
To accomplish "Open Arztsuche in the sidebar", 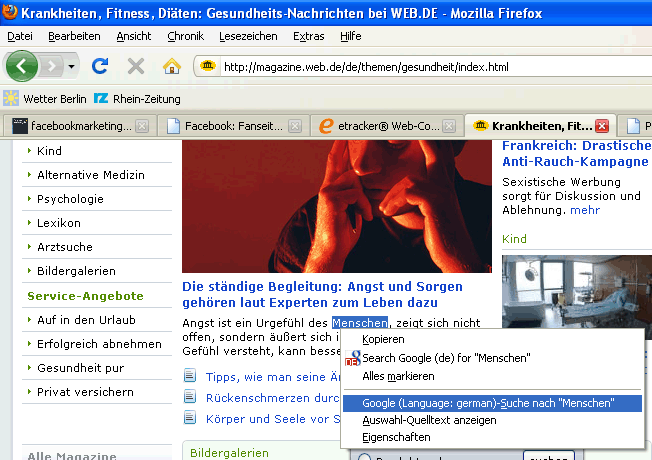I will pyautogui.click(x=65, y=247).
